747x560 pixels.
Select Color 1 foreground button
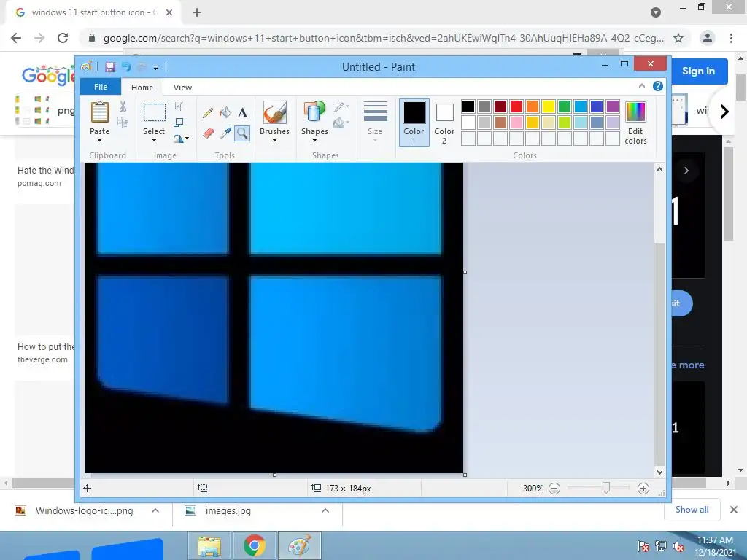pyautogui.click(x=414, y=122)
